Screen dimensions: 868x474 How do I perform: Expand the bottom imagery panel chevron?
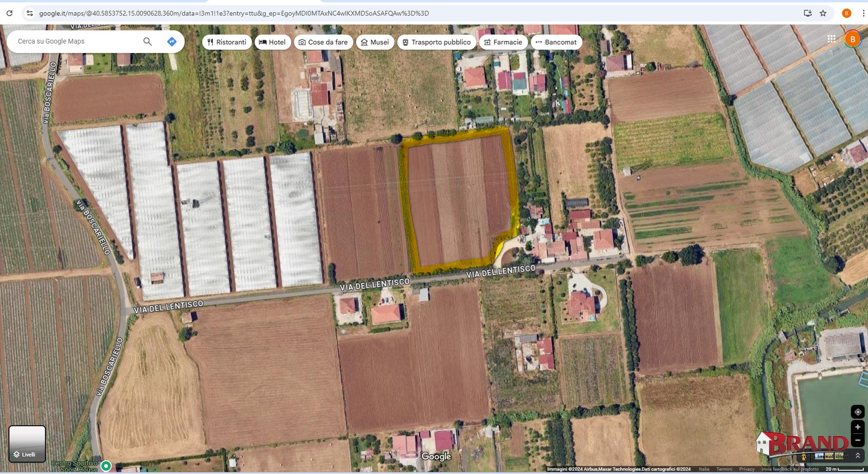[x=857, y=455]
